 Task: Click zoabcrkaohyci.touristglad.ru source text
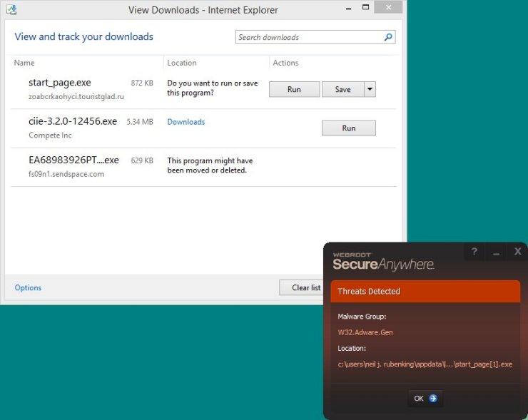[x=76, y=96]
